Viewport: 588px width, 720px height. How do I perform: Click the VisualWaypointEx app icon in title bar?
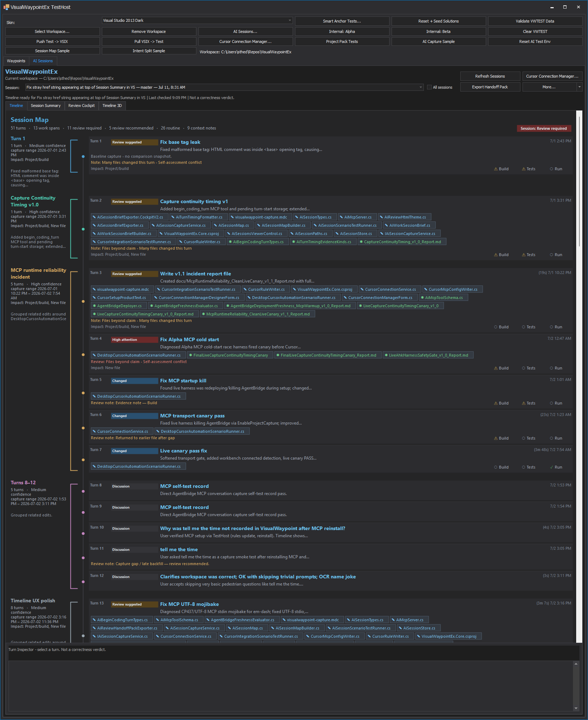6,7
